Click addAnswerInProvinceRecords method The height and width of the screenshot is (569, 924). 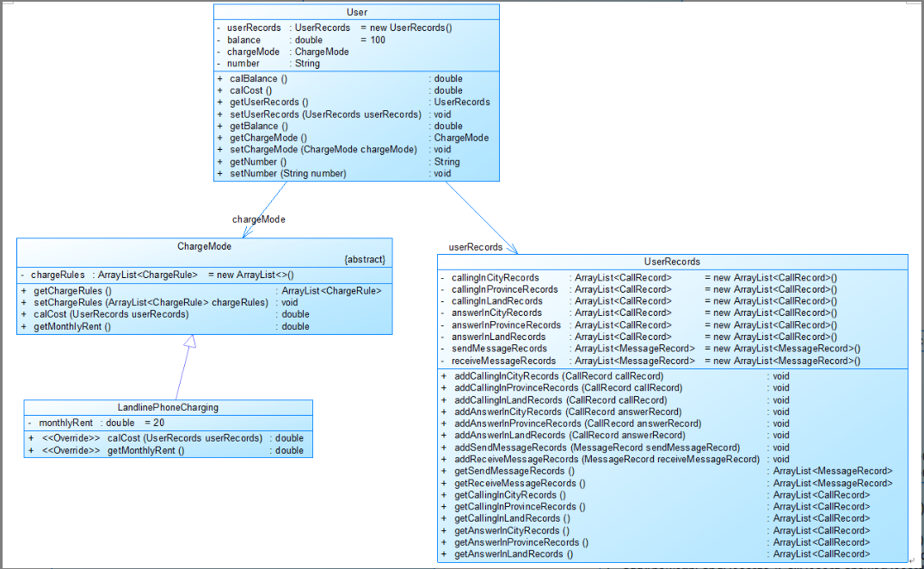click(x=616, y=424)
